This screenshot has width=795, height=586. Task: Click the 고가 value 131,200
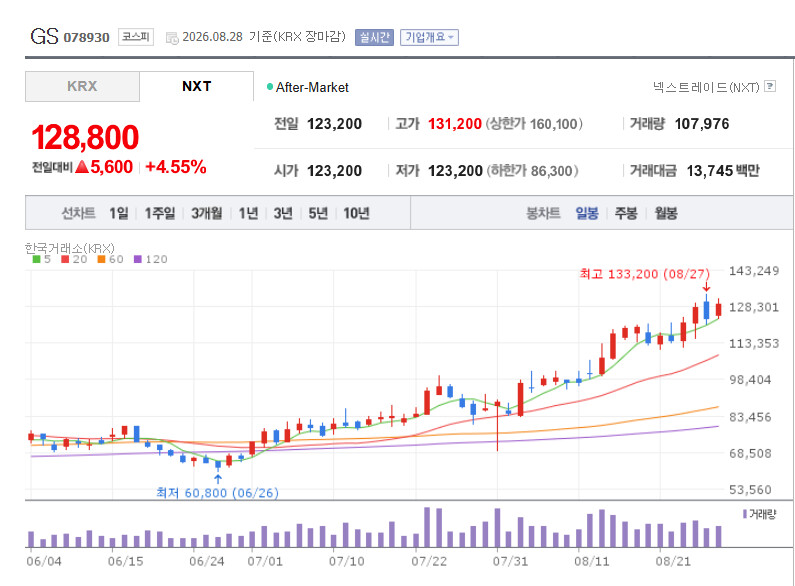pos(455,124)
